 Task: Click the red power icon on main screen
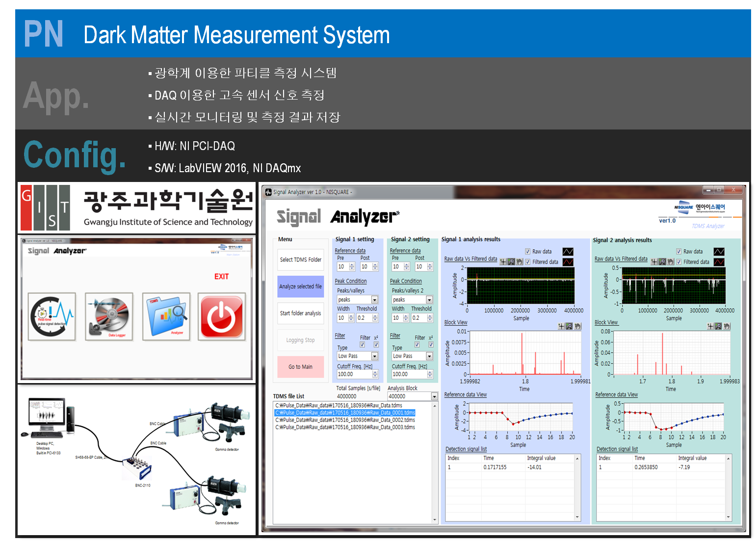pos(222,316)
